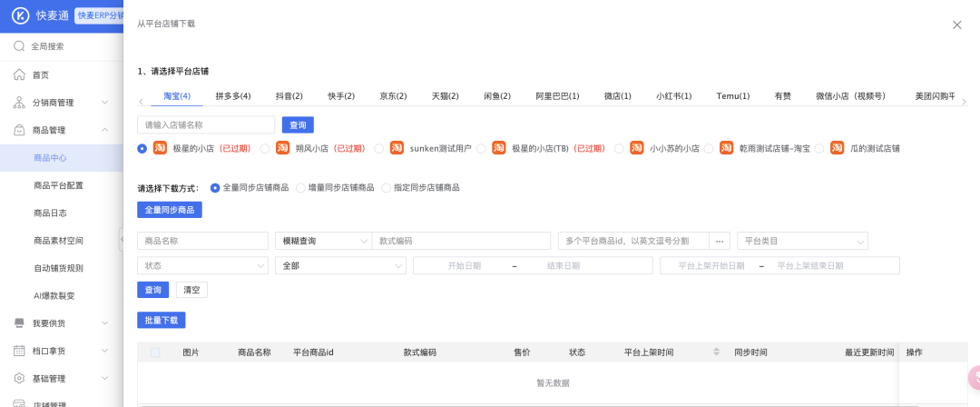
Task: Switch to the 拼多多(4) tab
Action: pos(233,96)
